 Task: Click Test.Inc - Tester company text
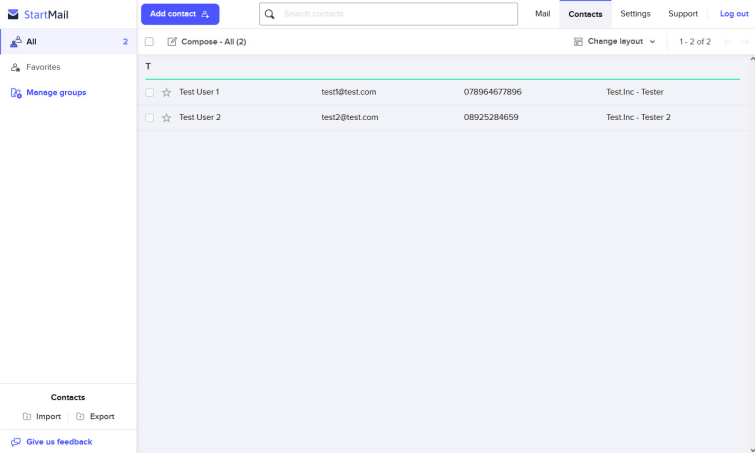635,92
